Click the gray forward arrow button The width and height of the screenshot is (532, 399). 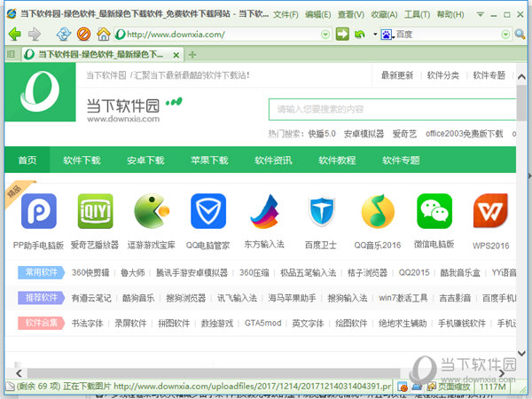[x=35, y=35]
